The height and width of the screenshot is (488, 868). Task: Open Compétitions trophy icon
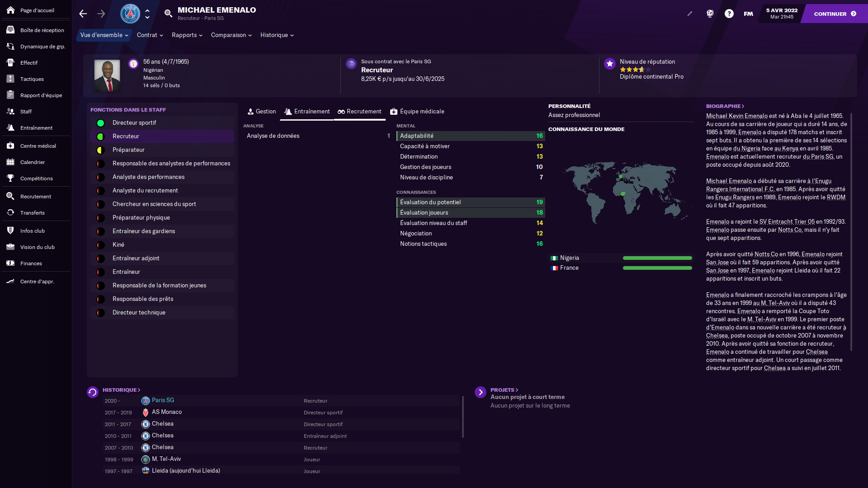click(x=10, y=178)
